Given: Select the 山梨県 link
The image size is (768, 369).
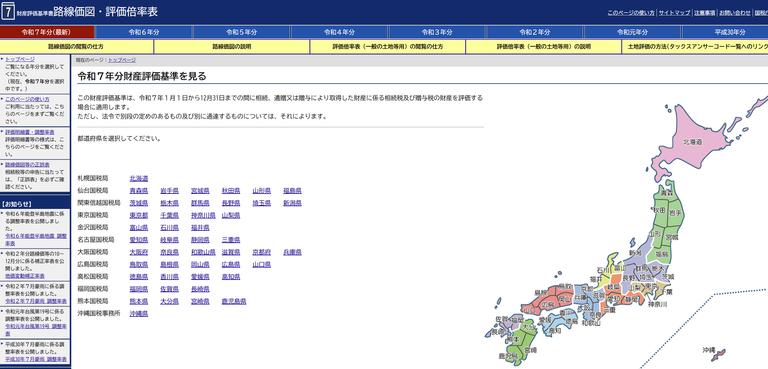Looking at the screenshot, I should [x=231, y=215].
